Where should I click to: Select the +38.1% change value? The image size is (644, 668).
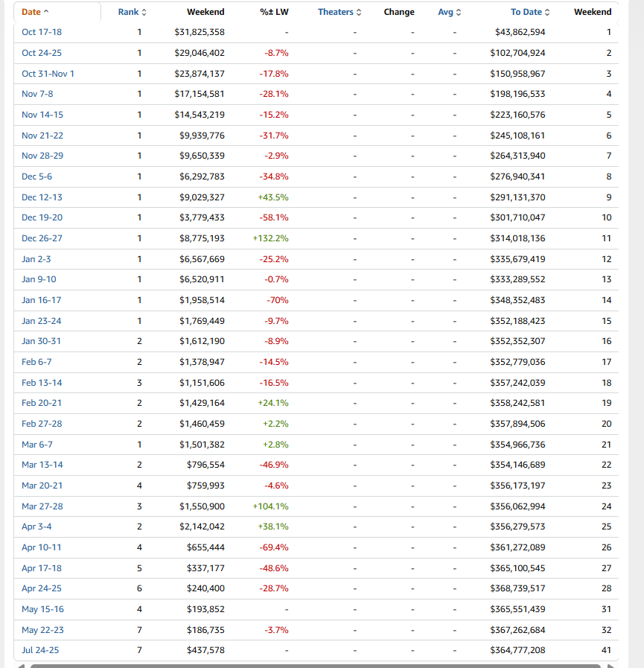[x=273, y=527]
